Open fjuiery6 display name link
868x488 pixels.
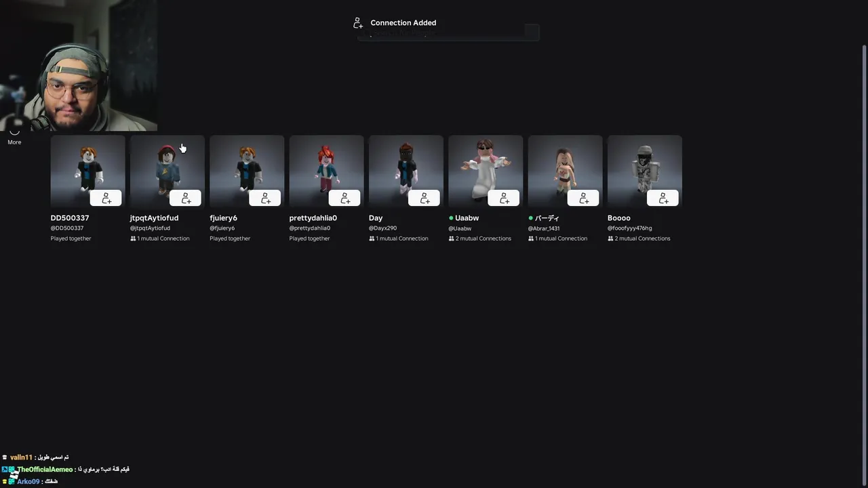tap(223, 218)
